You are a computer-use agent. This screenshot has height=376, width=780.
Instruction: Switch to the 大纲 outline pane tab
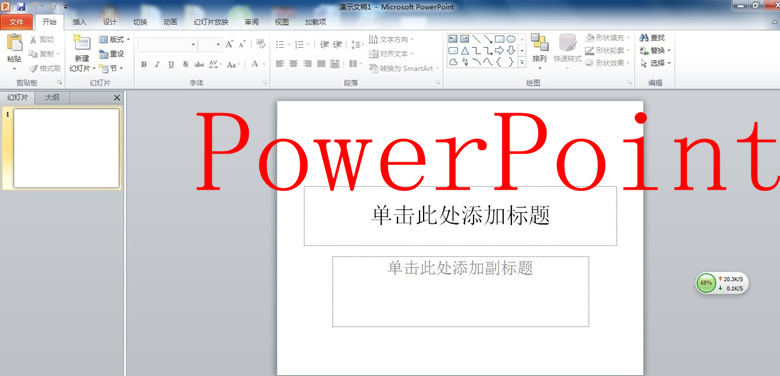coord(52,97)
